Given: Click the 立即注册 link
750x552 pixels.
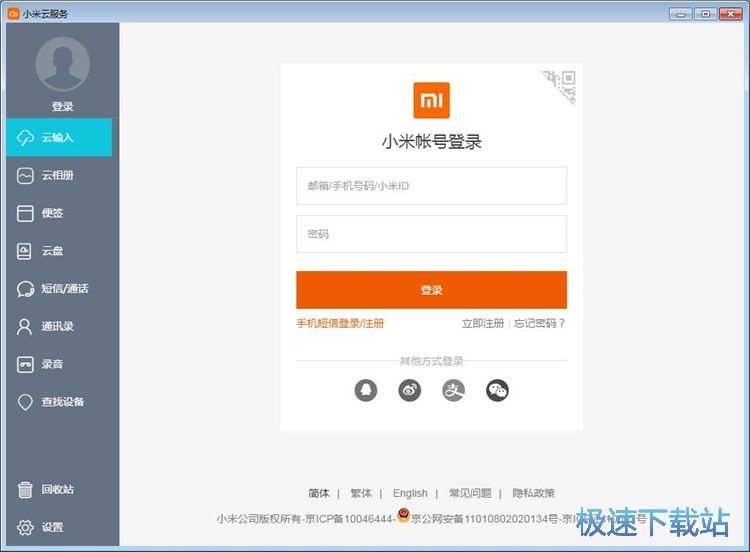Looking at the screenshot, I should [483, 323].
